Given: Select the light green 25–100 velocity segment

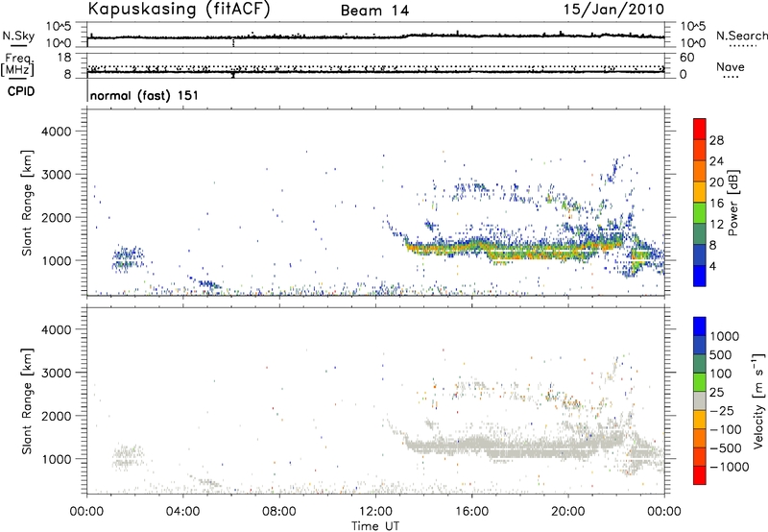Looking at the screenshot, I should tap(700, 382).
